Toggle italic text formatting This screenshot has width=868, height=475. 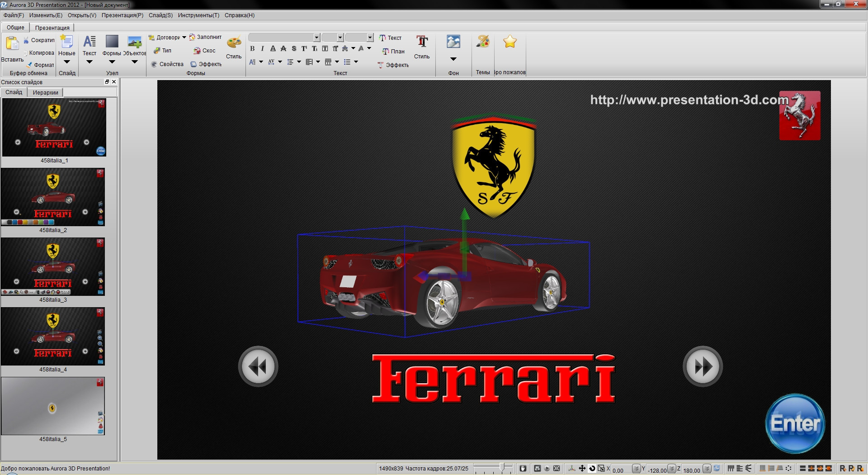tap(262, 49)
